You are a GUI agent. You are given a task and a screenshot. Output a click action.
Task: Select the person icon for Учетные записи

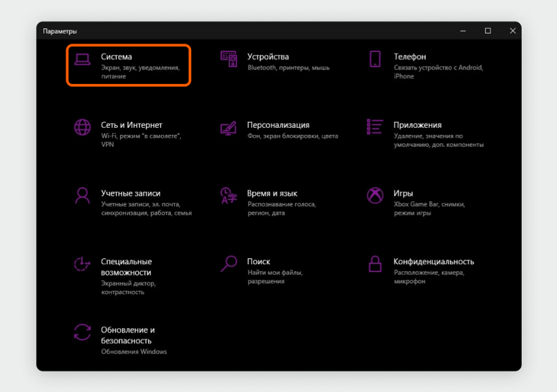coord(82,196)
